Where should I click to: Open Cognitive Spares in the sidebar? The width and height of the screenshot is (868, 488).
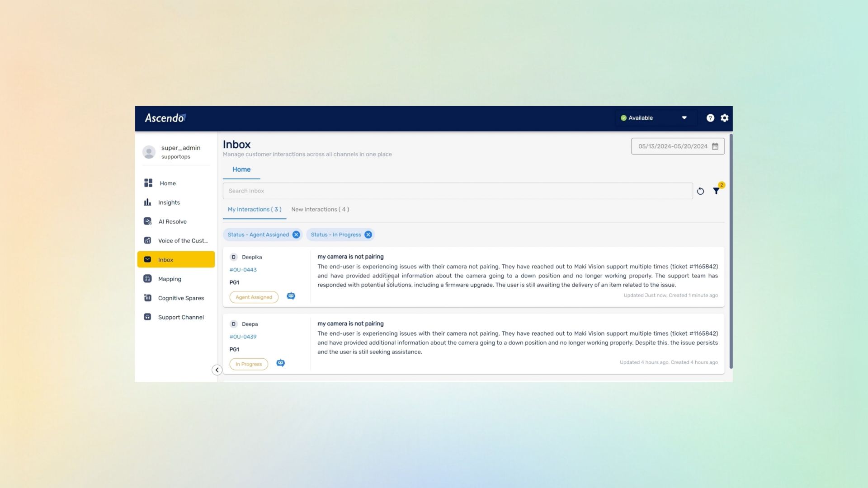click(x=181, y=298)
